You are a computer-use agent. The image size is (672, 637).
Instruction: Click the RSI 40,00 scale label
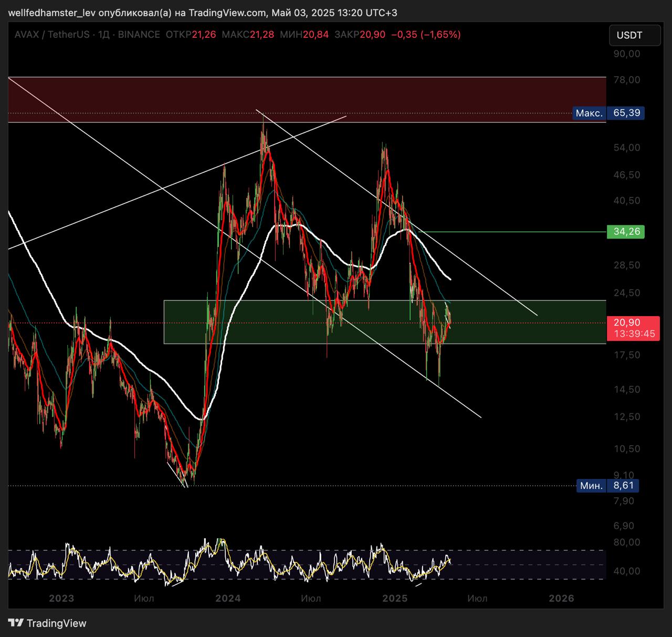coord(627,571)
